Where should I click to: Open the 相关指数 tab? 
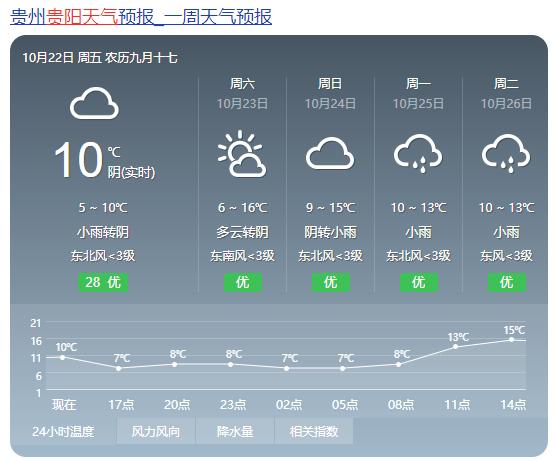[x=314, y=431]
